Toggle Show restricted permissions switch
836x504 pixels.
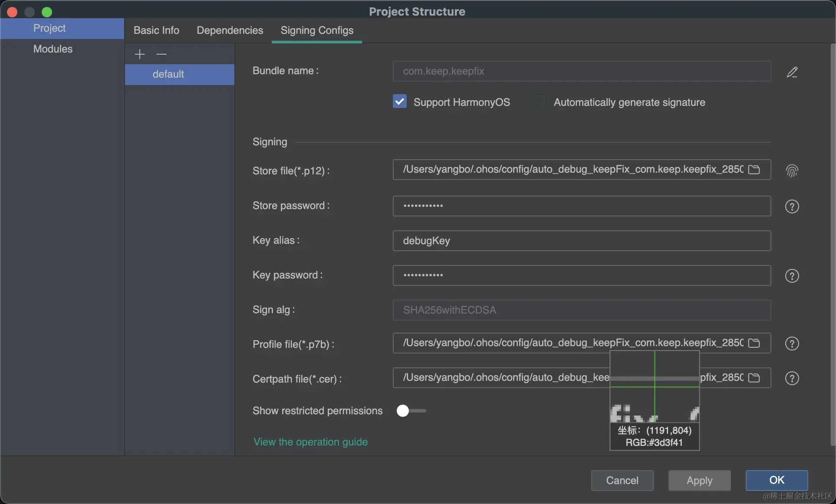click(411, 411)
